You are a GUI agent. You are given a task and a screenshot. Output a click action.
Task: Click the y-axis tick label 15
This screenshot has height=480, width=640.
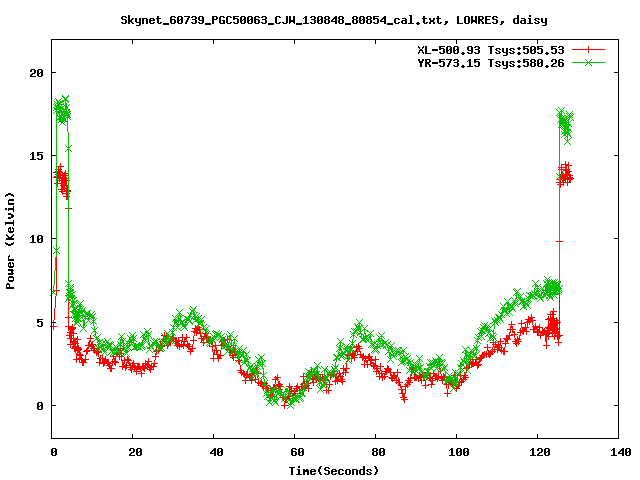click(36, 156)
